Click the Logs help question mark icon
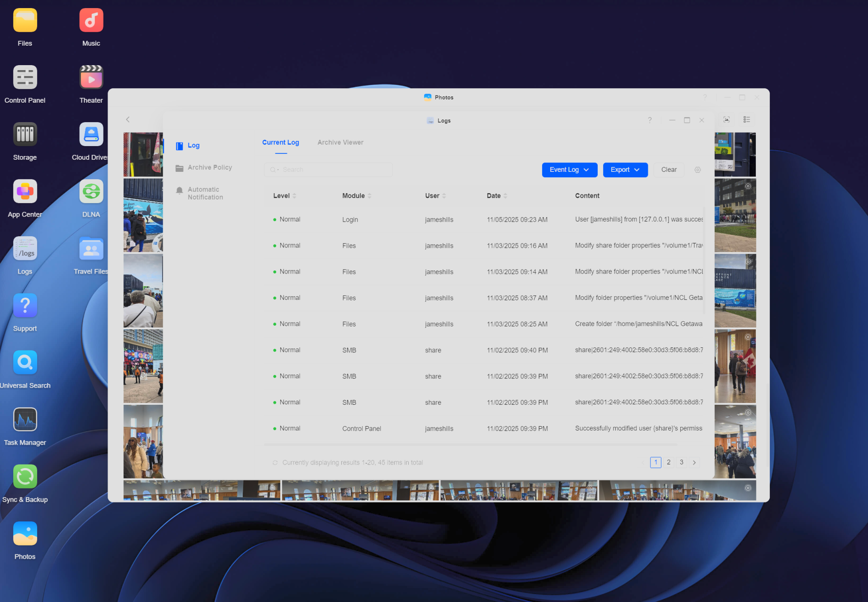Screen dimensions: 868x602 pyautogui.click(x=650, y=120)
